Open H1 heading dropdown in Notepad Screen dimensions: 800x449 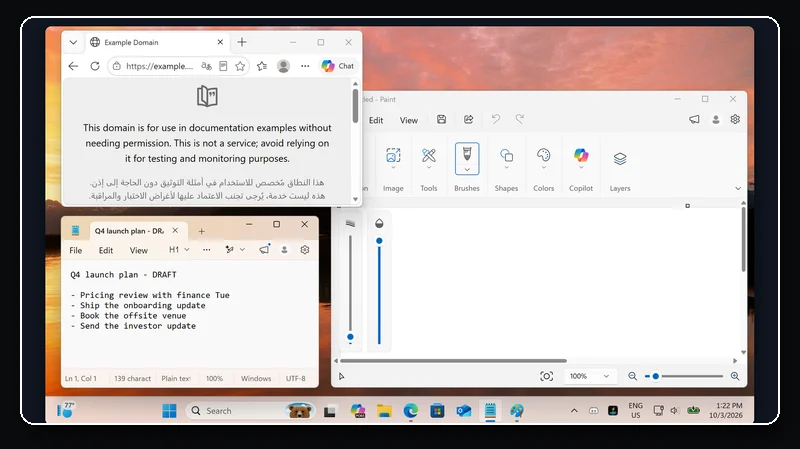tap(179, 250)
